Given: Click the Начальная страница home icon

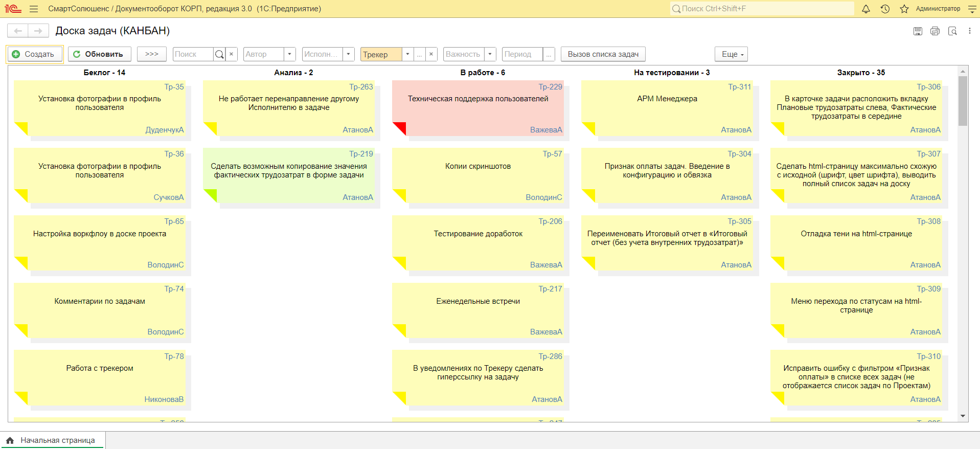Looking at the screenshot, I should (10, 440).
